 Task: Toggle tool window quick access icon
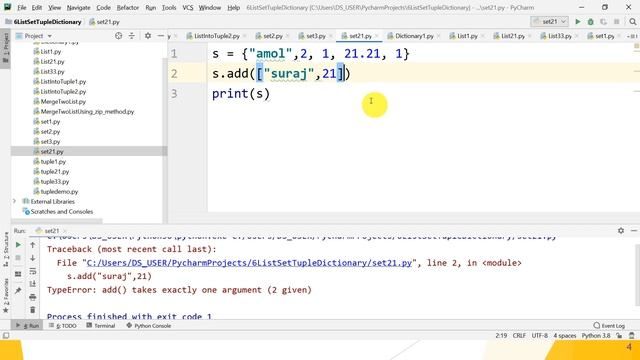click(6, 336)
